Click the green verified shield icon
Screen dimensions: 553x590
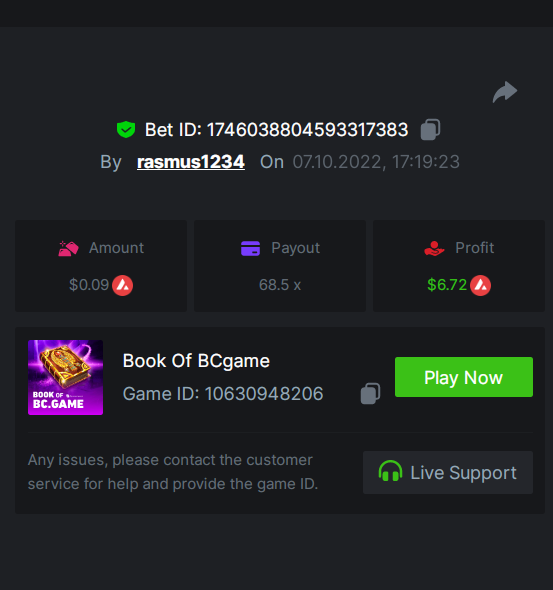click(x=126, y=129)
